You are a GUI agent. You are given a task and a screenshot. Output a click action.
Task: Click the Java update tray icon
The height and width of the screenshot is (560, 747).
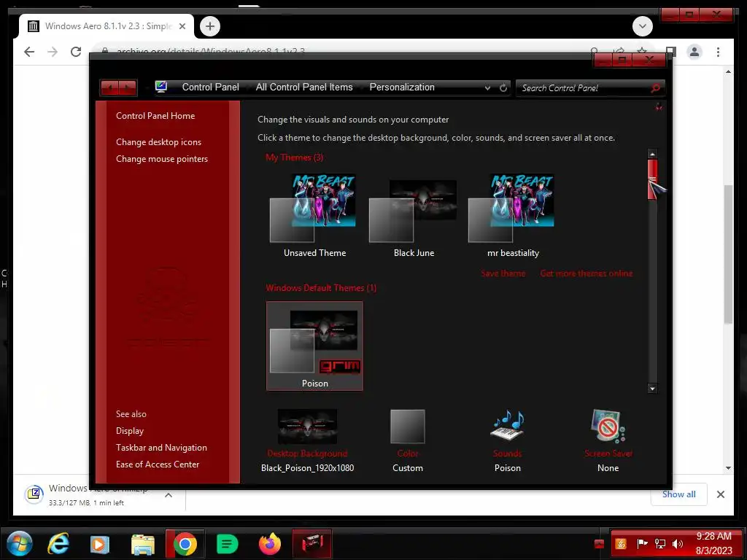[x=621, y=543]
